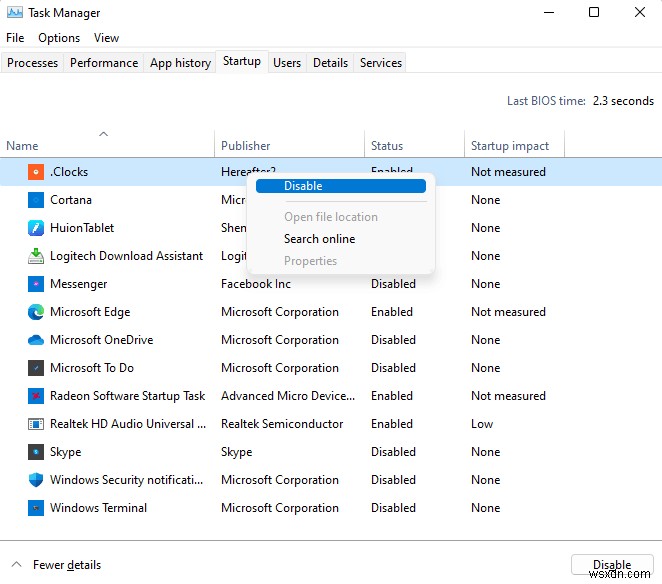Click the Low startup impact value
Screen dimensions: 662x584
[482, 424]
